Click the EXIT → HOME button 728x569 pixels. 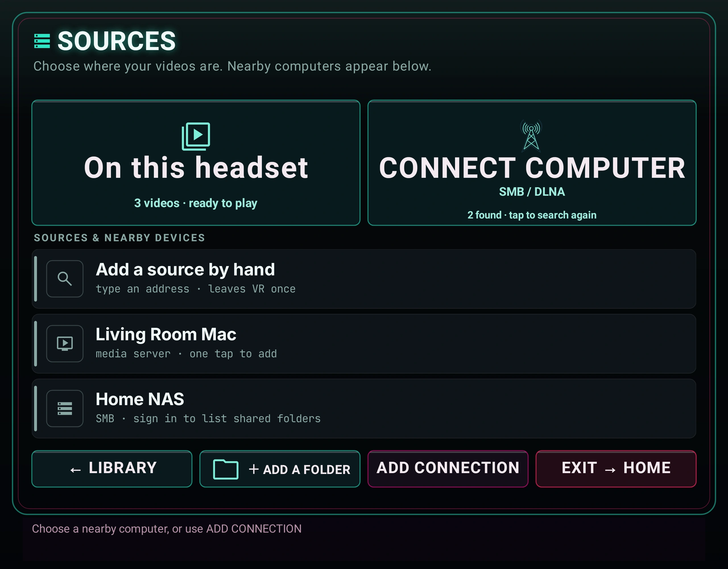(x=616, y=469)
